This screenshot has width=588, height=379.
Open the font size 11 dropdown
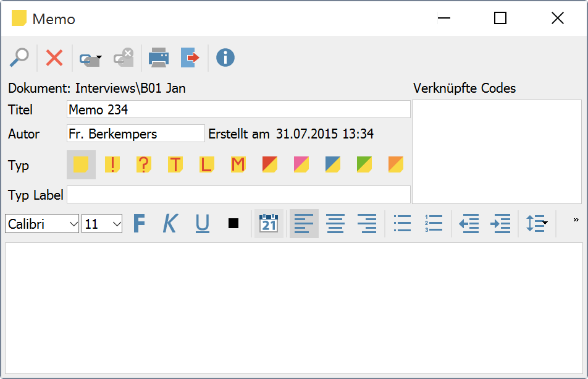(102, 224)
